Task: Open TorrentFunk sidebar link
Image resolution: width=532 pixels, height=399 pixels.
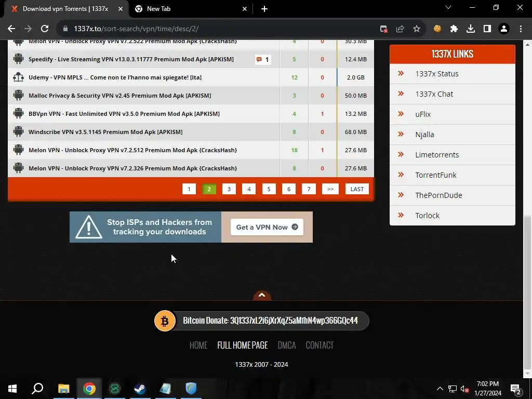Action: coord(436,175)
